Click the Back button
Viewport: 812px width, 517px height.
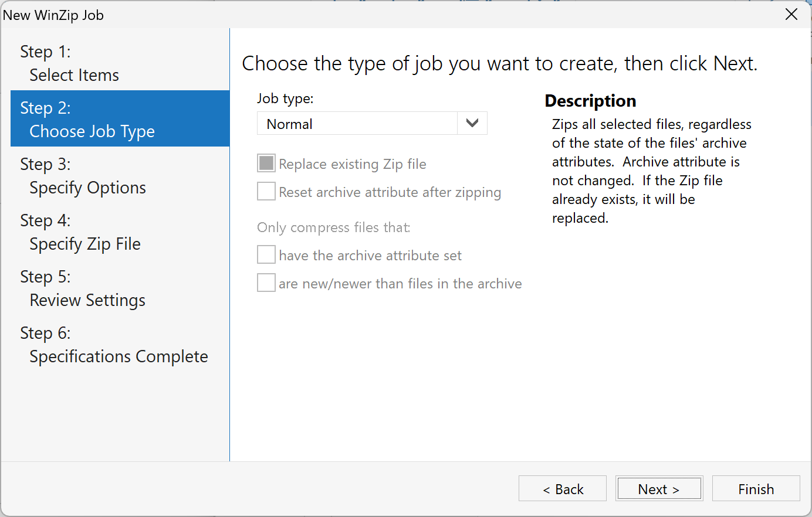(x=563, y=488)
